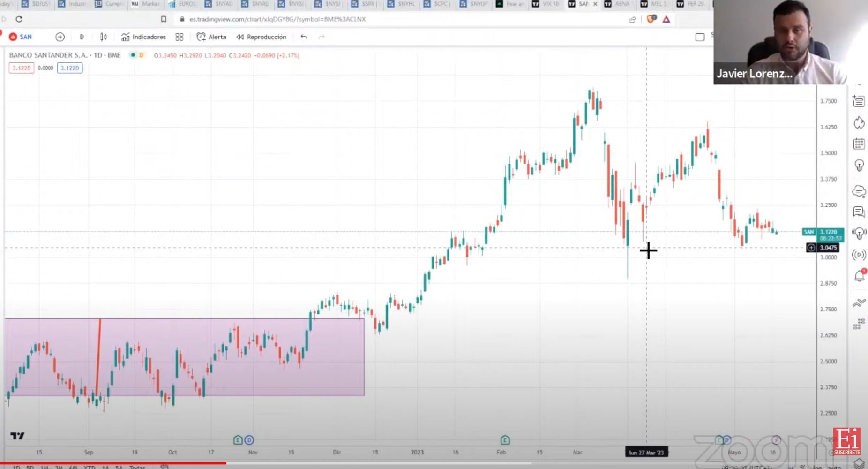Screen dimensions: 868x469
Task: Open the chart layout selector square
Action: (x=700, y=37)
